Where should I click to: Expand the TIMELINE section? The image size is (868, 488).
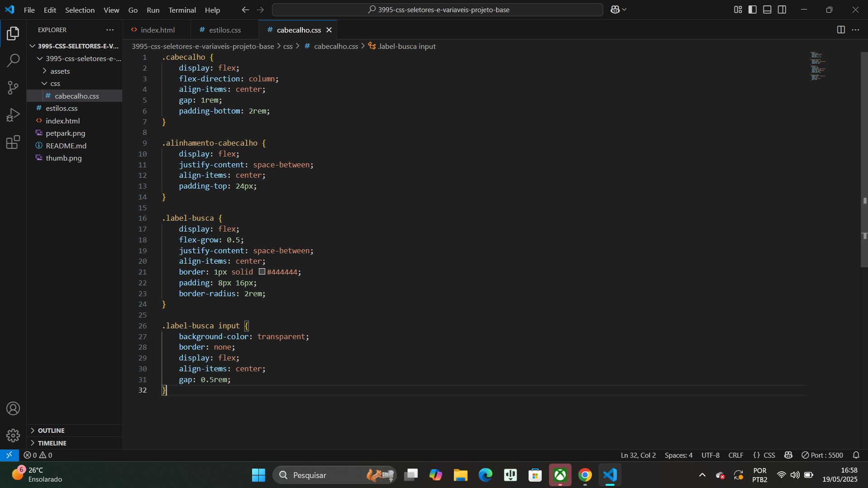[75, 443]
